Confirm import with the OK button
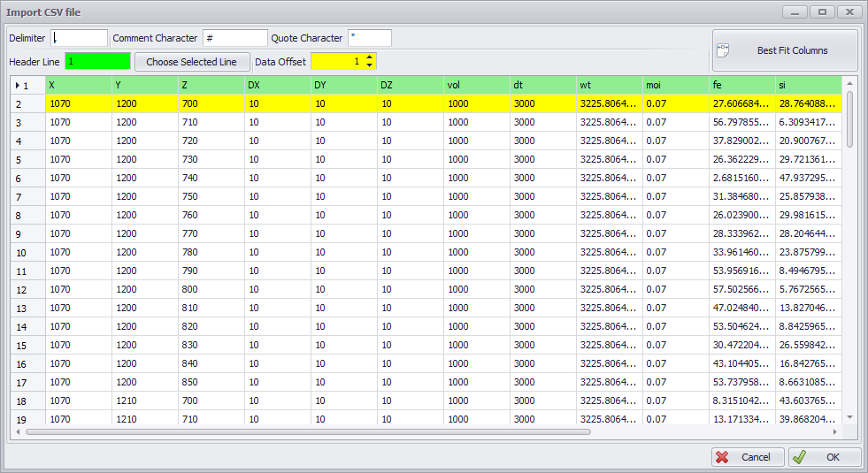This screenshot has width=868, height=473. pos(825,457)
